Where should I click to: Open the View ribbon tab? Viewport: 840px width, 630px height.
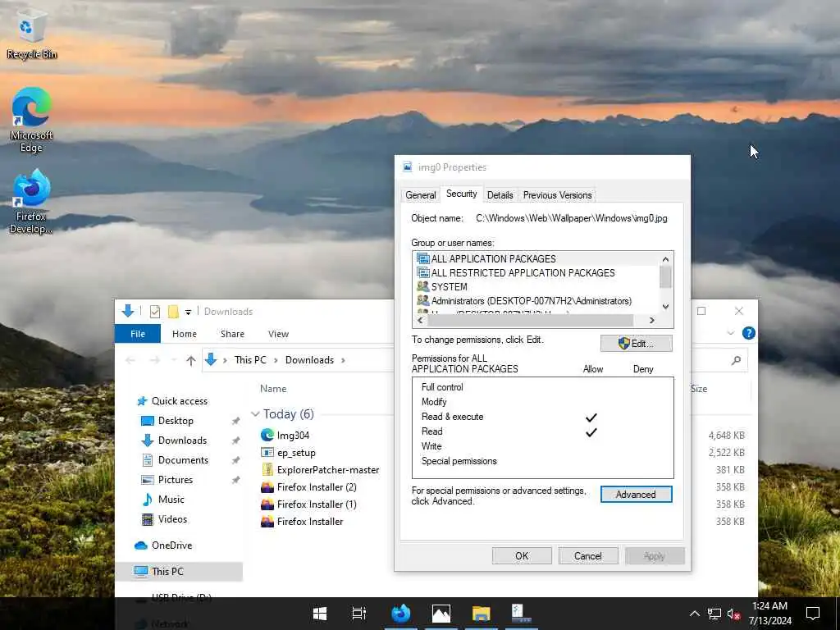click(278, 334)
